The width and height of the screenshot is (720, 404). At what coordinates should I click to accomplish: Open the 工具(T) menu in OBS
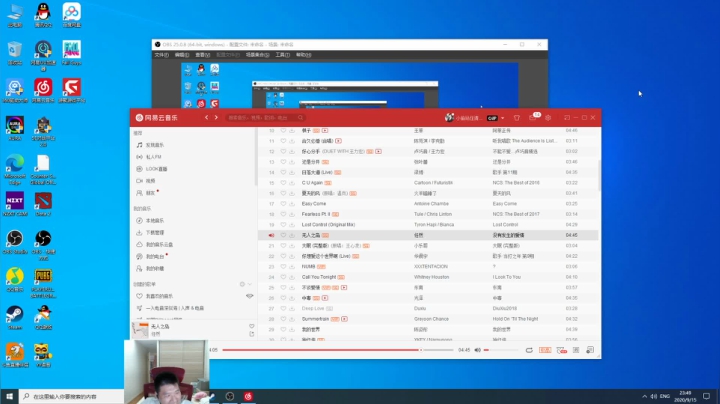pyautogui.click(x=282, y=55)
